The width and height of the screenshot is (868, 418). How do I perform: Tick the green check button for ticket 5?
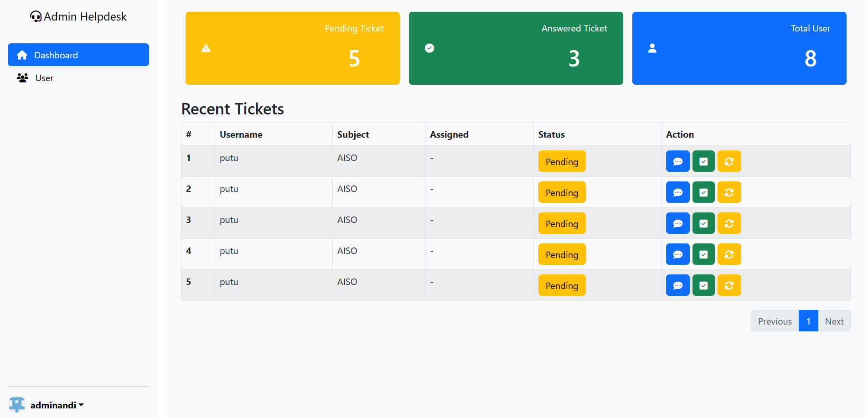[703, 285]
